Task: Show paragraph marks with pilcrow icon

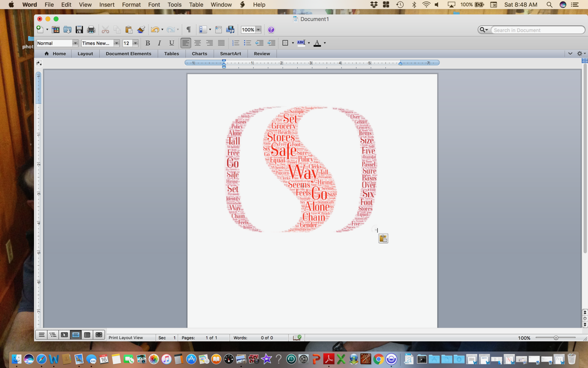Action: click(188, 30)
